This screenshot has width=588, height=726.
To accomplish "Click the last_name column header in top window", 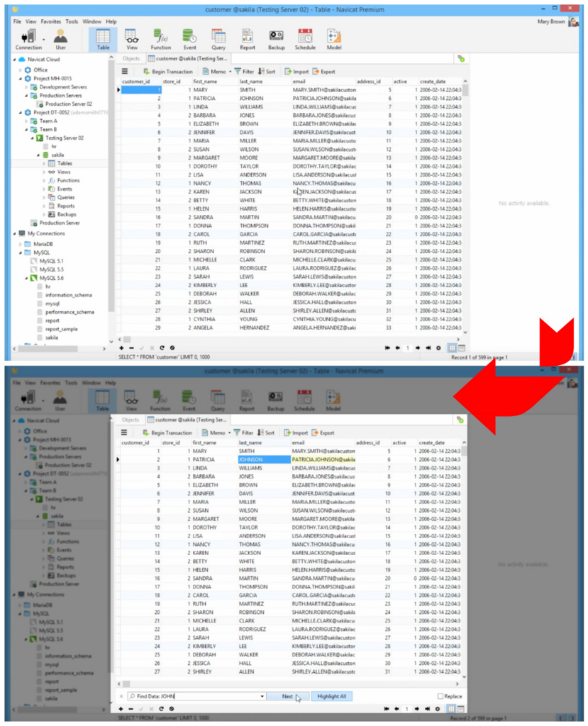I will pos(251,82).
